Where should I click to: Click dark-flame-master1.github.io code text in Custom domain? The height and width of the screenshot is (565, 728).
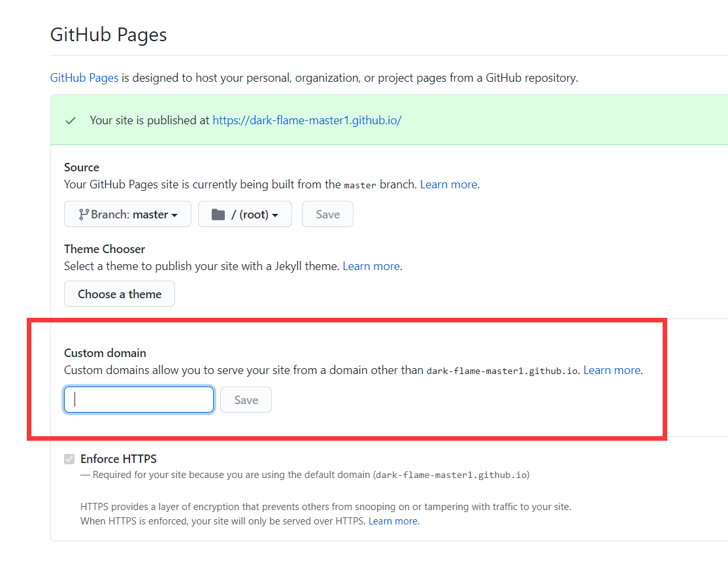click(x=503, y=371)
